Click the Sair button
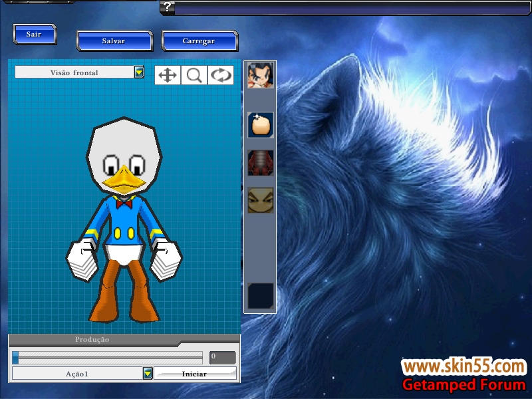 (35, 35)
